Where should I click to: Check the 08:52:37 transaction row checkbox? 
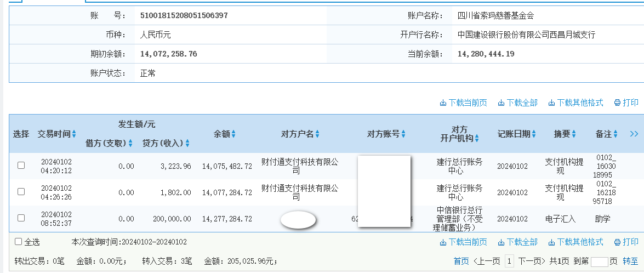click(21, 218)
